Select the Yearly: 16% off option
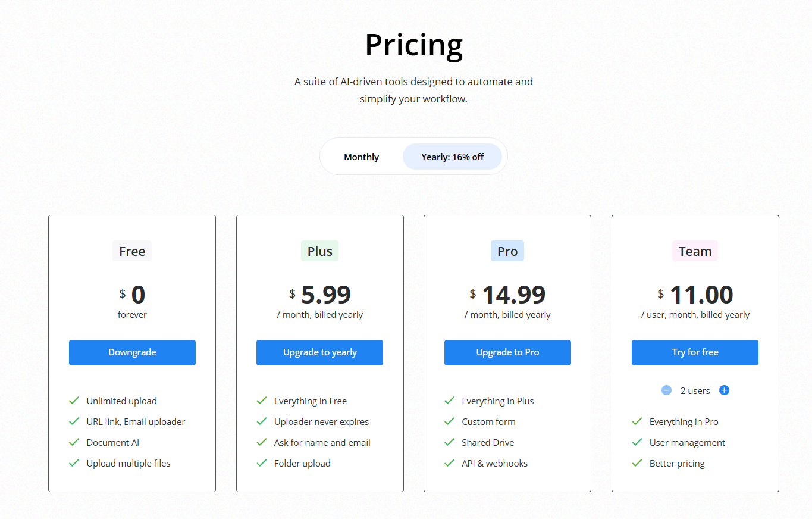This screenshot has height=519, width=812. [452, 157]
